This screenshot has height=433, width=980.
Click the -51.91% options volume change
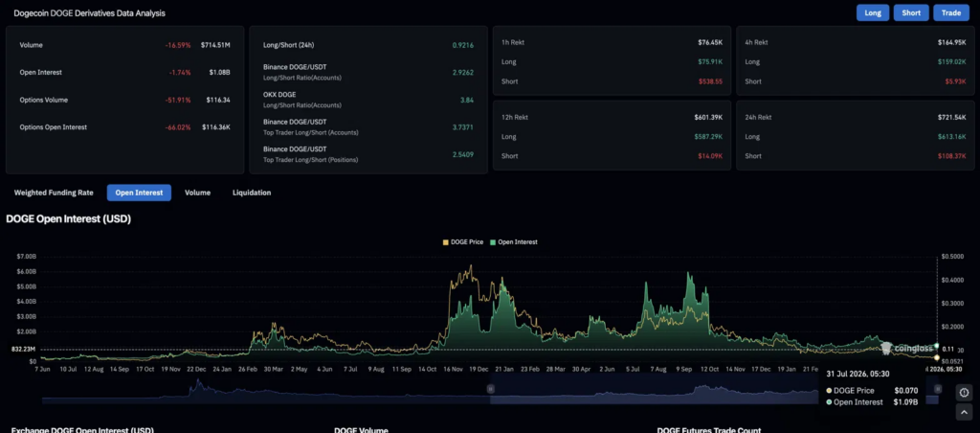coord(178,100)
